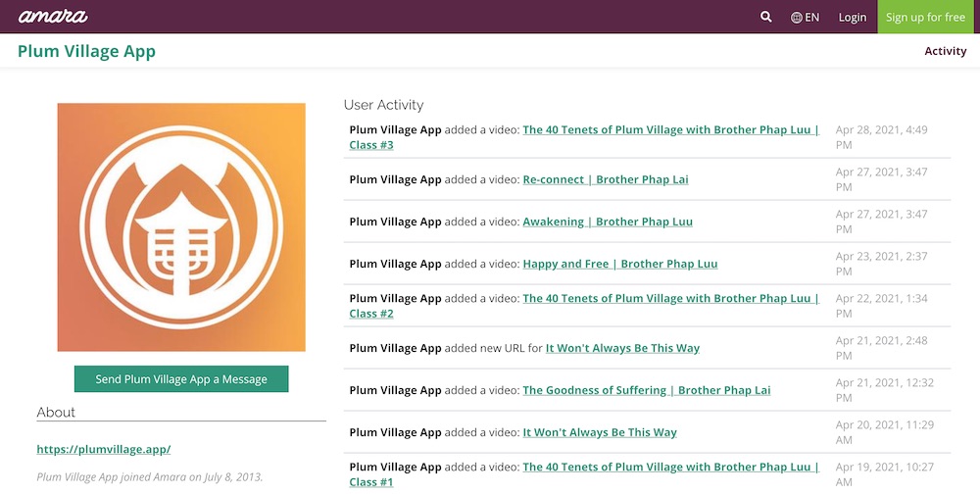
Task: Open the search magnifier icon
Action: coord(765,17)
